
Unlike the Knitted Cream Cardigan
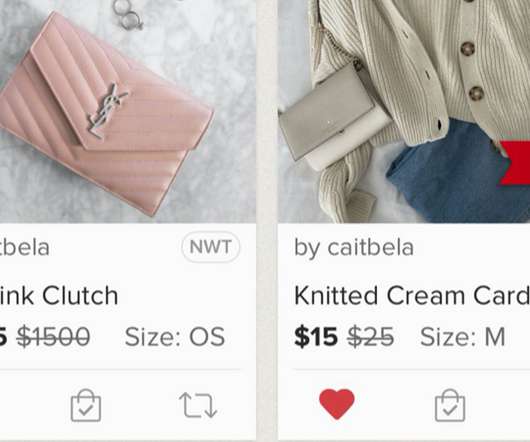[337, 404]
